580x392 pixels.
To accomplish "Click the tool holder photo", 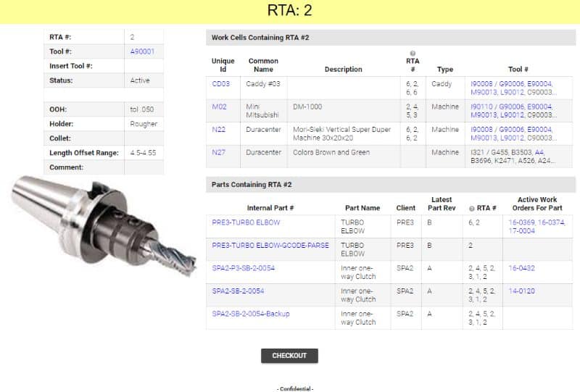I will pyautogui.click(x=104, y=225).
